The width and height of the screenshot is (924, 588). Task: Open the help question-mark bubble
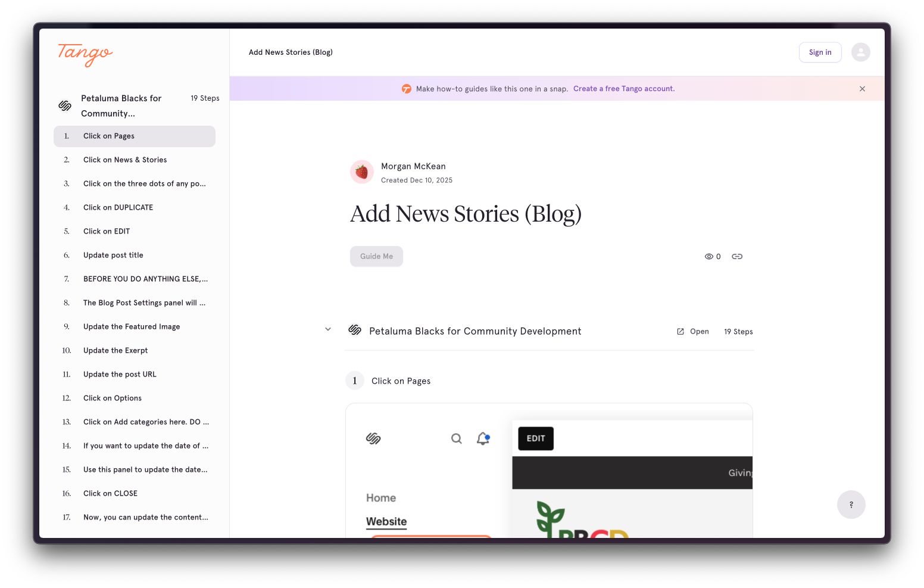pos(851,505)
